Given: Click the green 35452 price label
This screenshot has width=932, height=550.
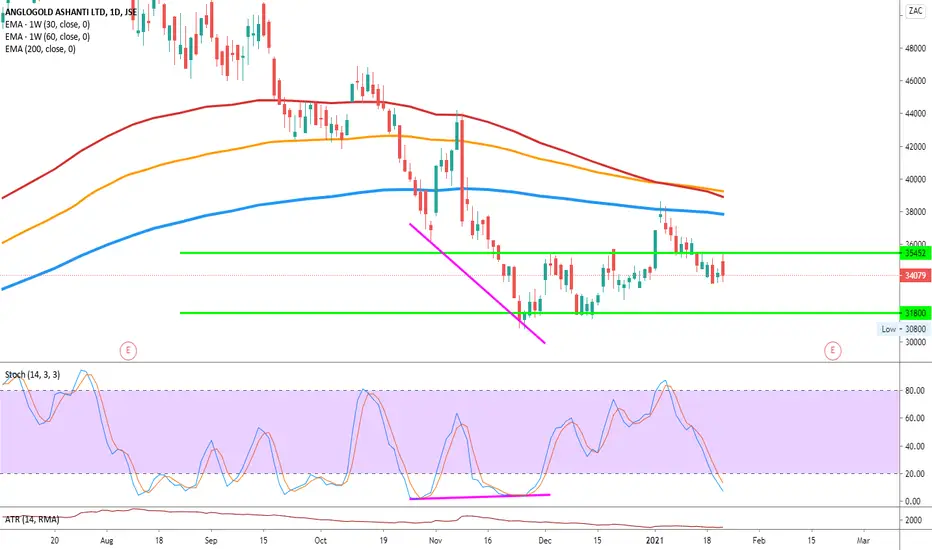Looking at the screenshot, I should coord(915,253).
